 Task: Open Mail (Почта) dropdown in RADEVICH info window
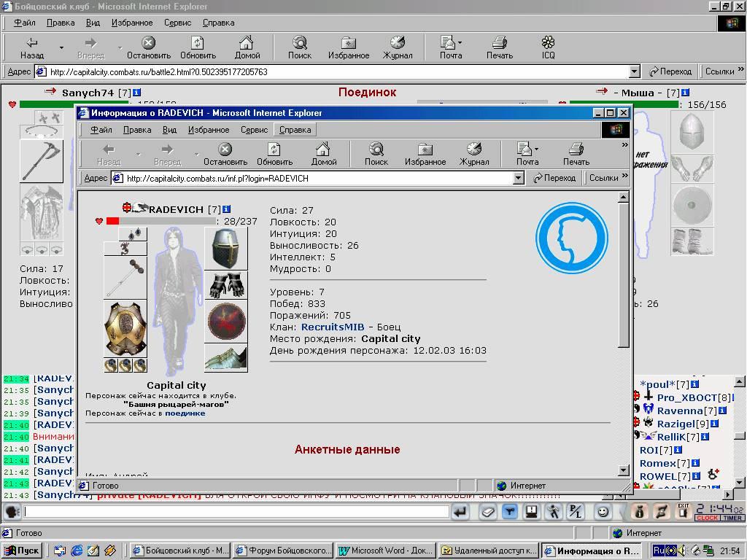pos(536,149)
